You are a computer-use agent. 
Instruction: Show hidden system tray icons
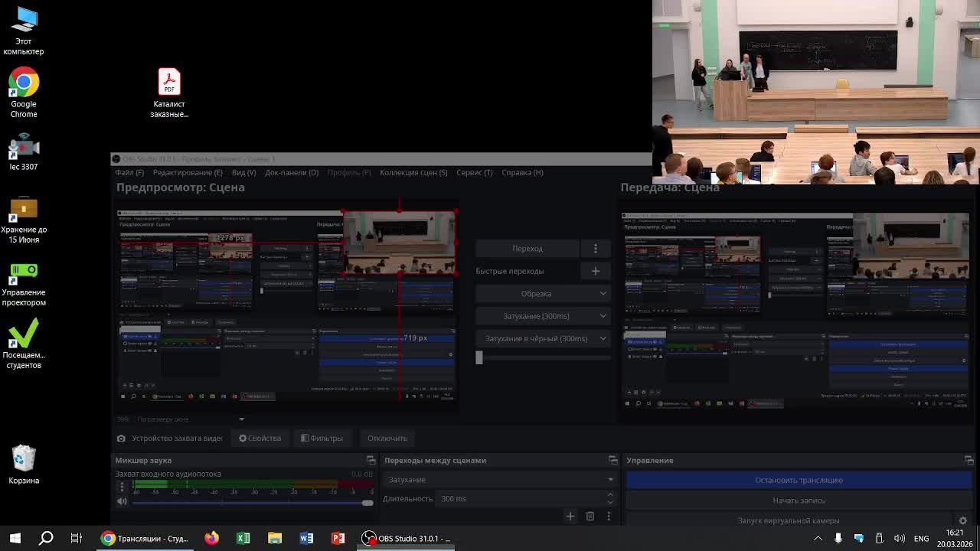coord(818,538)
